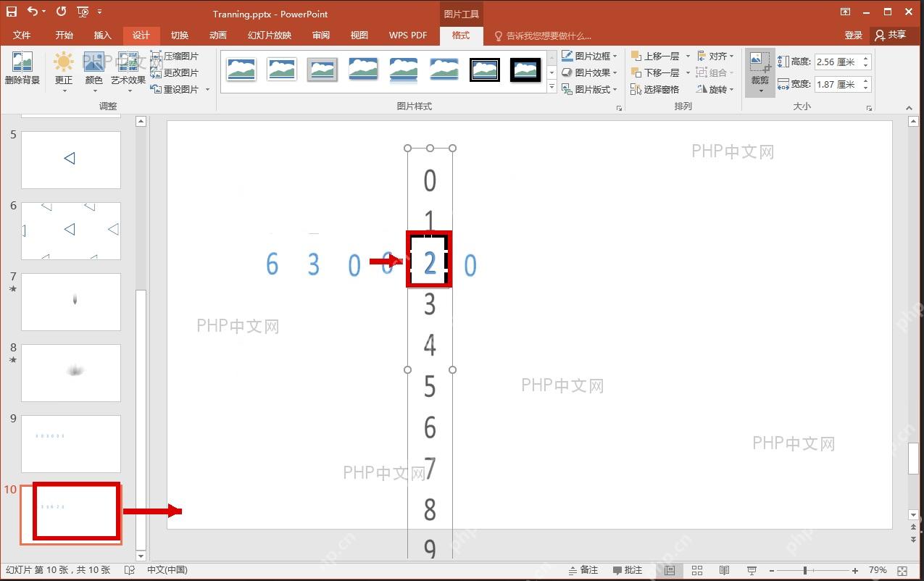The image size is (924, 581).
Task: Switch to Slide Sorter view icon
Action: tap(697, 571)
